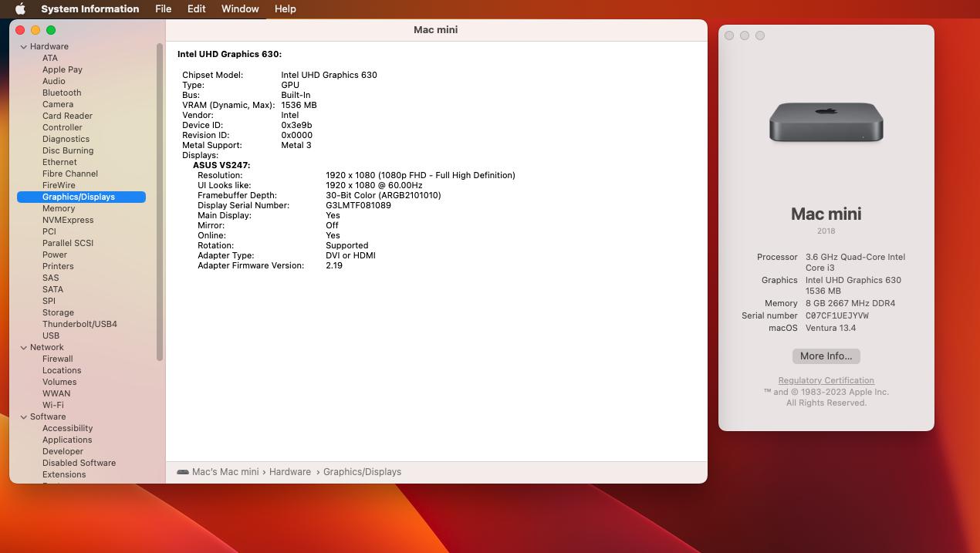Select SAS in the sidebar
Image resolution: width=980 pixels, height=553 pixels.
click(51, 278)
